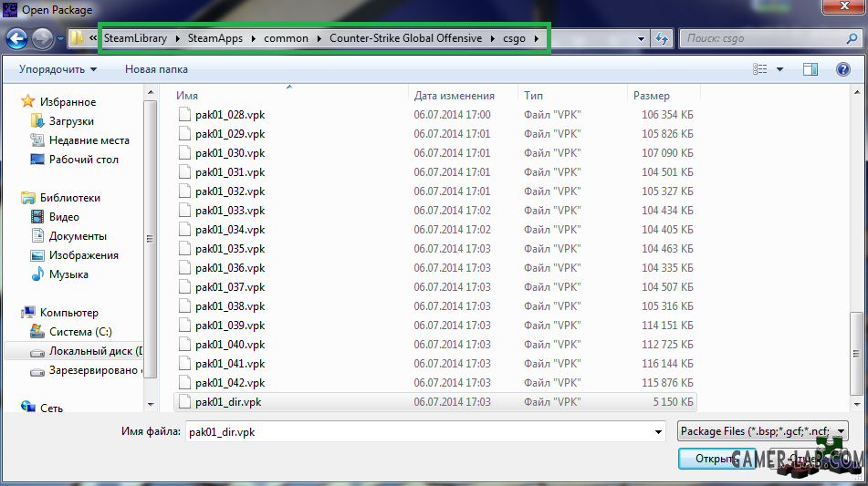This screenshot has width=868, height=486.
Task: Open help via the question mark icon
Action: click(x=843, y=69)
